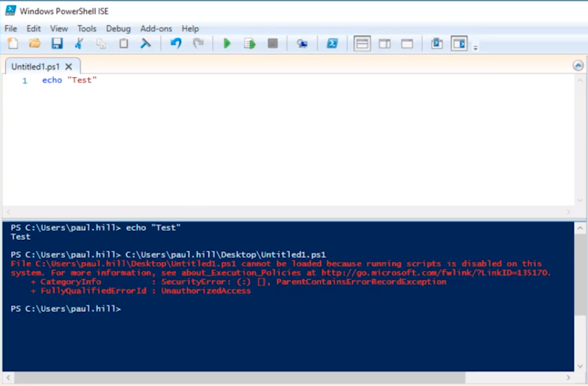
Task: Open the Debug menu
Action: 118,29
